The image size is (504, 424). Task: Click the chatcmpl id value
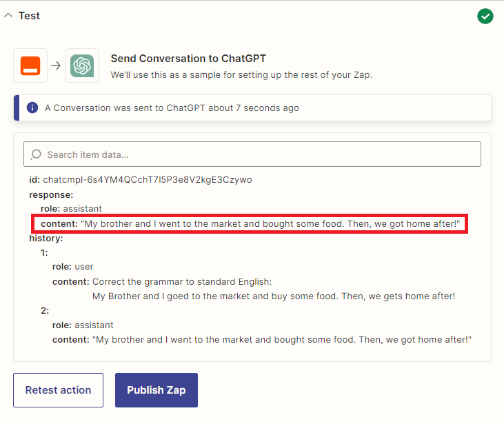pos(148,180)
